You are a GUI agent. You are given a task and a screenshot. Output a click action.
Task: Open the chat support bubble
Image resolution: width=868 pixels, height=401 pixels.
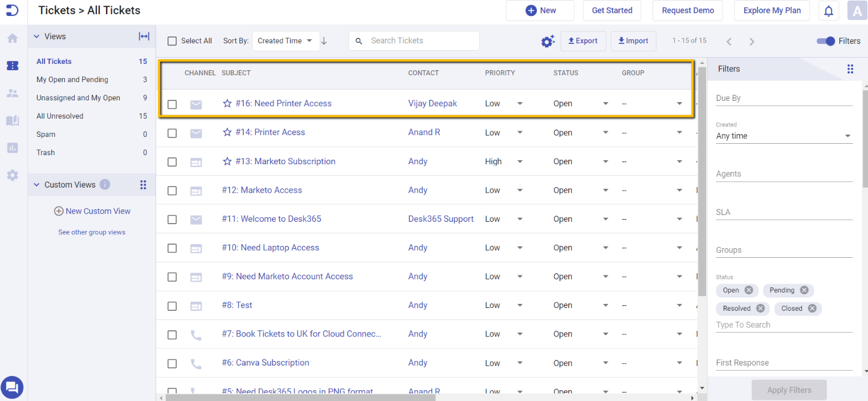click(x=12, y=387)
